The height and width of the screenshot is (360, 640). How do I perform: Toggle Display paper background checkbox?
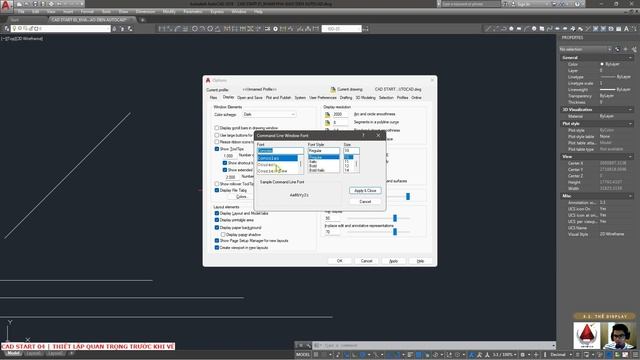217,227
